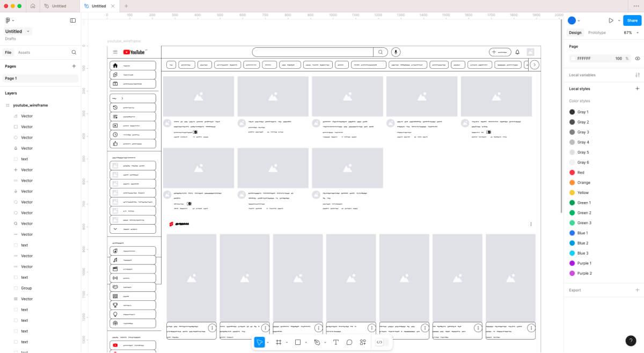Add an export setting with plus
644x353 pixels.
(x=637, y=290)
